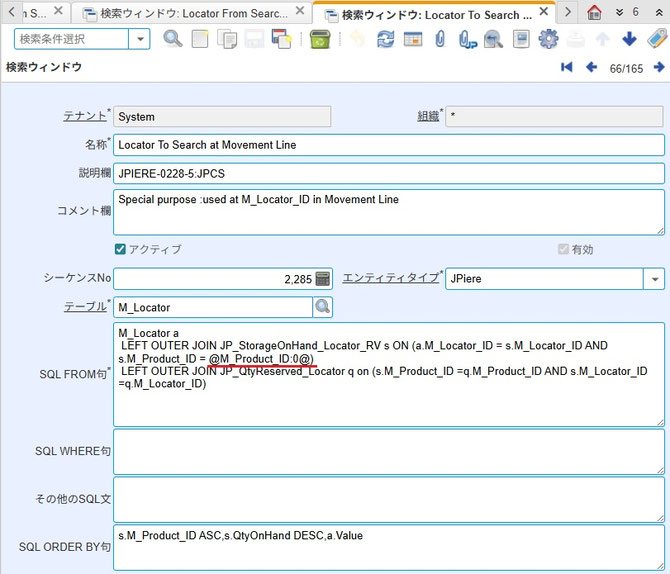Click the テーブル field with M_Locator

(x=213, y=307)
